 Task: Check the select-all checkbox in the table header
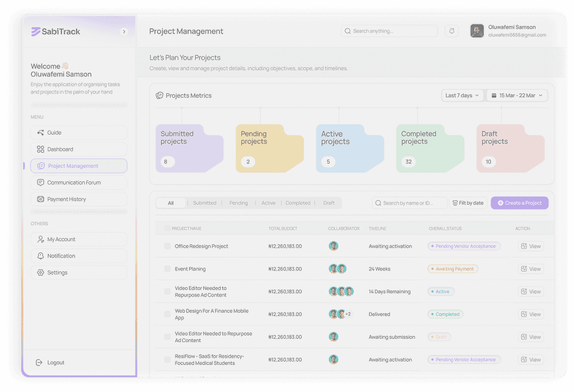(x=167, y=228)
